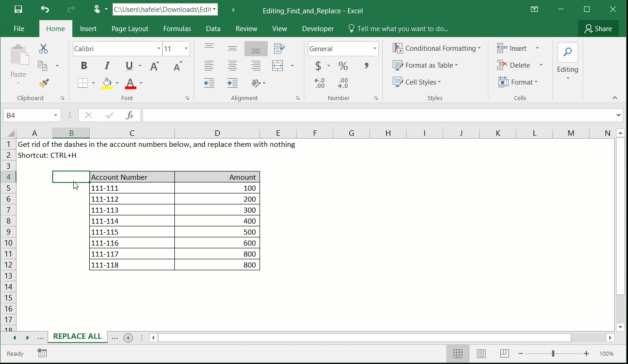Switch to the Insert tab
Image resolution: width=628 pixels, height=364 pixels.
click(88, 28)
